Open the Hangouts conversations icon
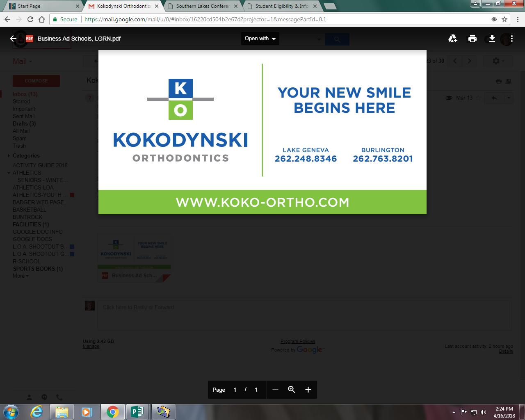This screenshot has height=420, width=525. tap(44, 397)
